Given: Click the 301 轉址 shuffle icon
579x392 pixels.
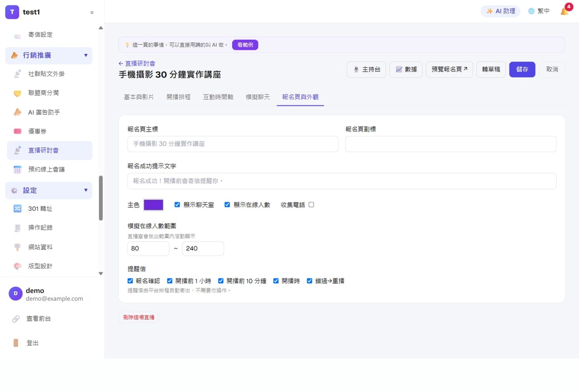Looking at the screenshot, I should [x=18, y=209].
